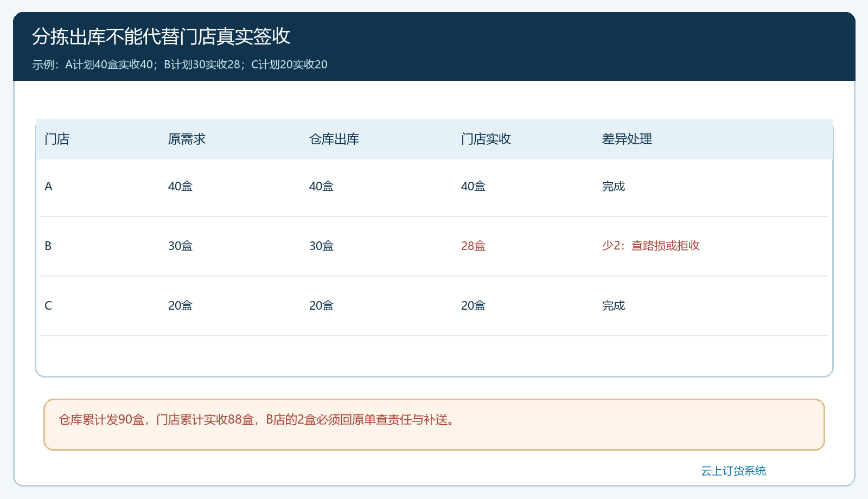Click row C's 完成 status
The height and width of the screenshot is (499, 868).
614,306
